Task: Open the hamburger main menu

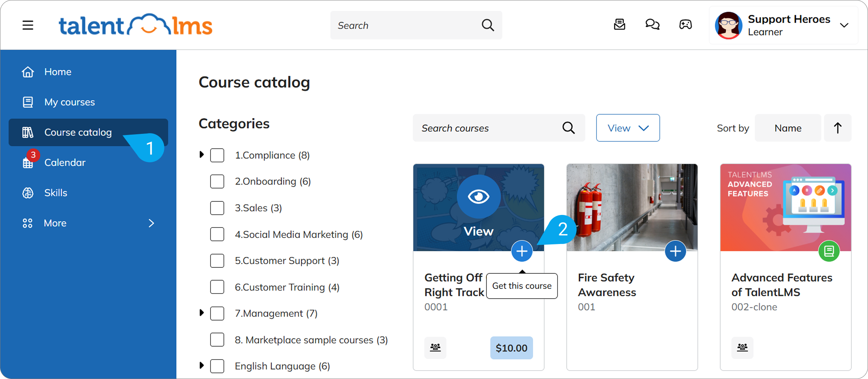Action: pyautogui.click(x=28, y=25)
